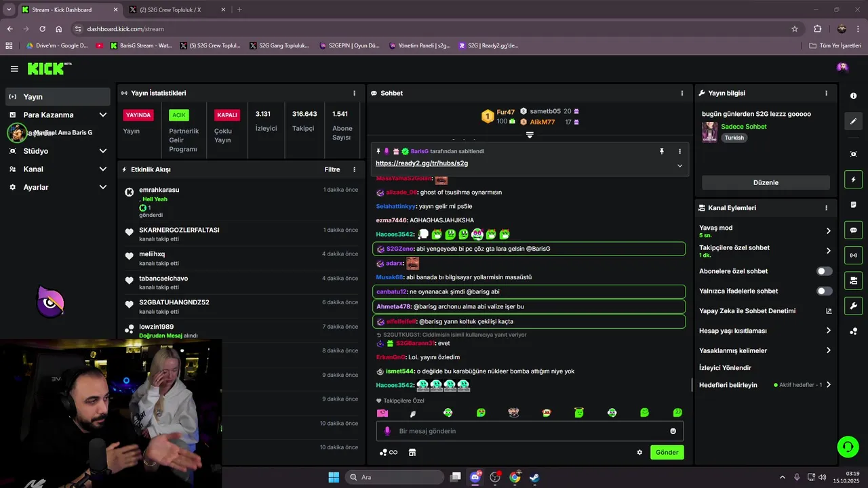Click the Gönder send button
868x488 pixels.
[667, 452]
